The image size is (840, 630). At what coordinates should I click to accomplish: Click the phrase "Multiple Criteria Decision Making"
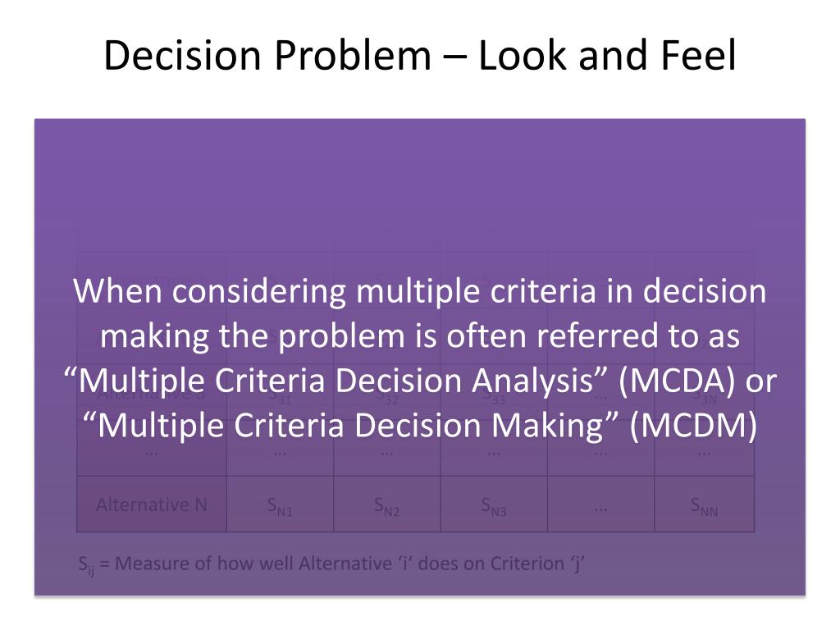pos(350,426)
